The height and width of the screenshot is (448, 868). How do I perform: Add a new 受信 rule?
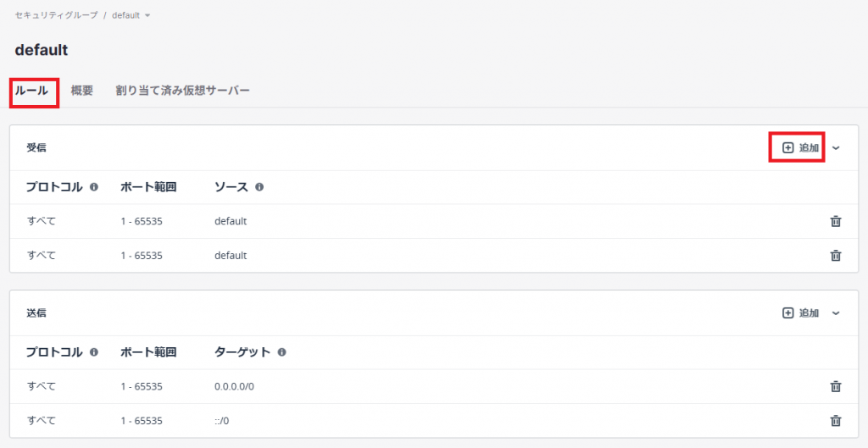pos(800,147)
